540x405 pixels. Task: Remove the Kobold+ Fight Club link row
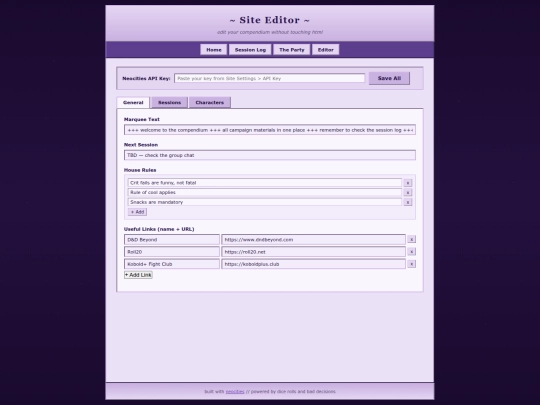tap(411, 264)
